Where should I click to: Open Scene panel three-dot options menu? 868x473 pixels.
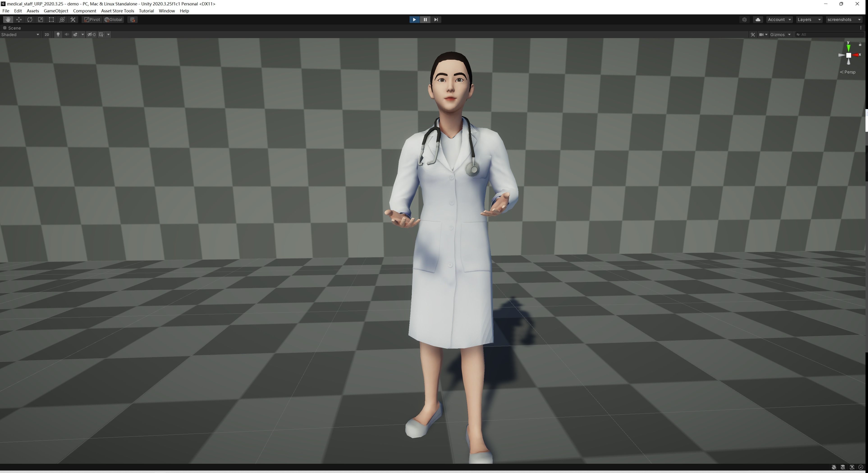pos(861,28)
